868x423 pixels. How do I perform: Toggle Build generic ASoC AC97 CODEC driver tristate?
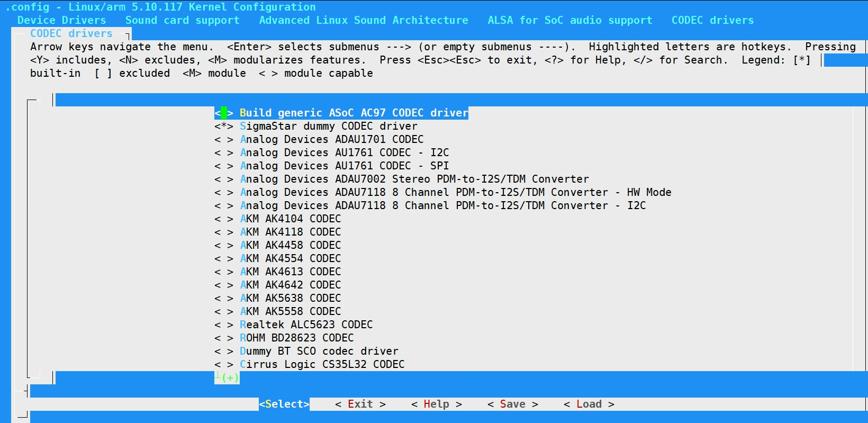224,113
